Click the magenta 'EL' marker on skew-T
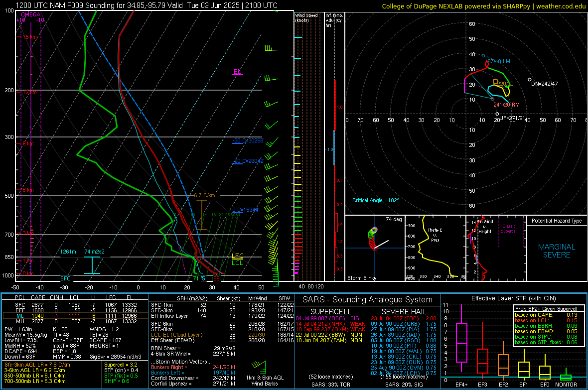The width and height of the screenshot is (588, 390). click(x=237, y=72)
